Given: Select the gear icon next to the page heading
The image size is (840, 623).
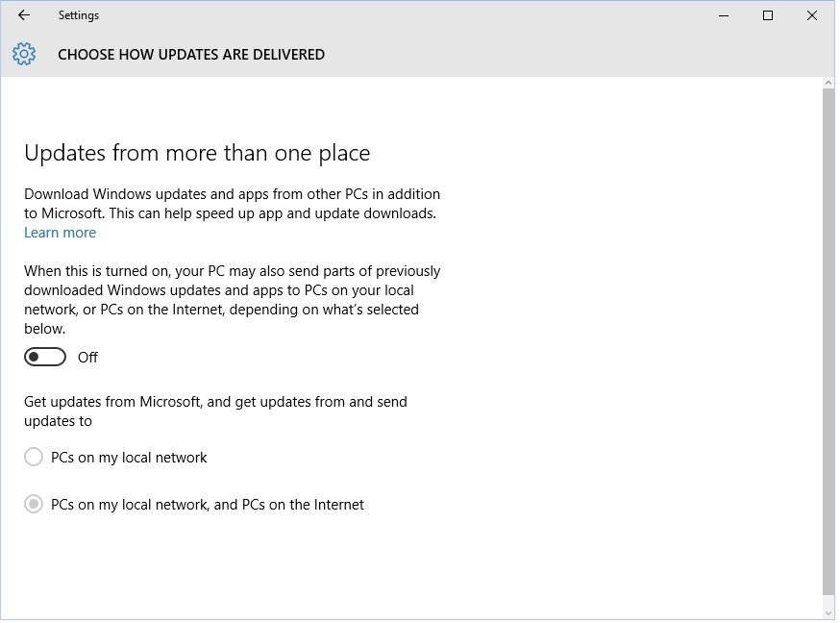Looking at the screenshot, I should [23, 54].
